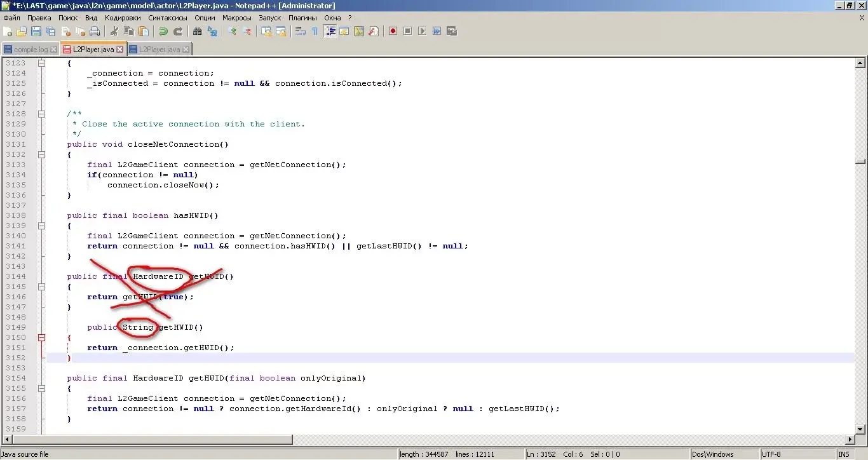Collapse the fold at line 3155
This screenshot has width=868, height=460.
coord(41,388)
